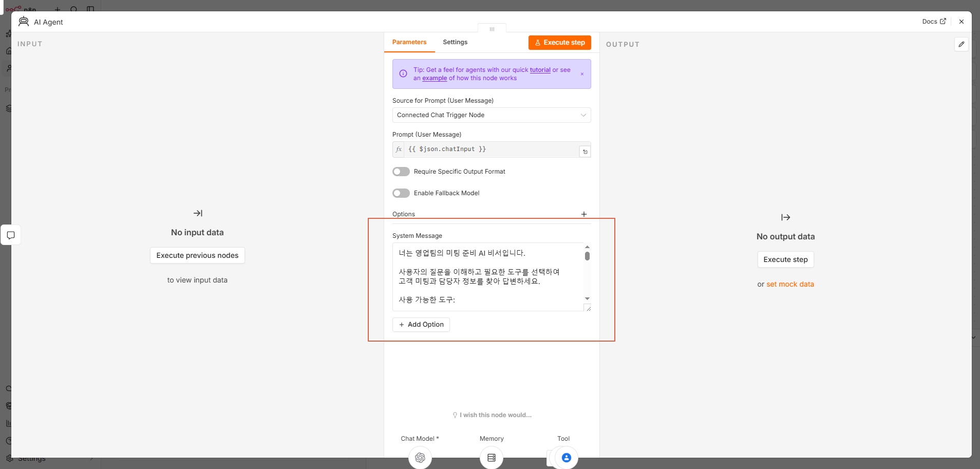
Task: Click the fx expression icon
Action: (399, 149)
